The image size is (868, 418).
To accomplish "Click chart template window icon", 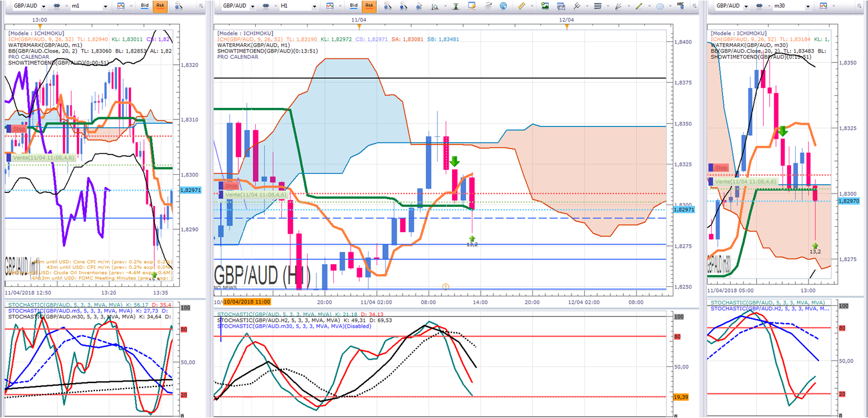I will (x=561, y=6).
